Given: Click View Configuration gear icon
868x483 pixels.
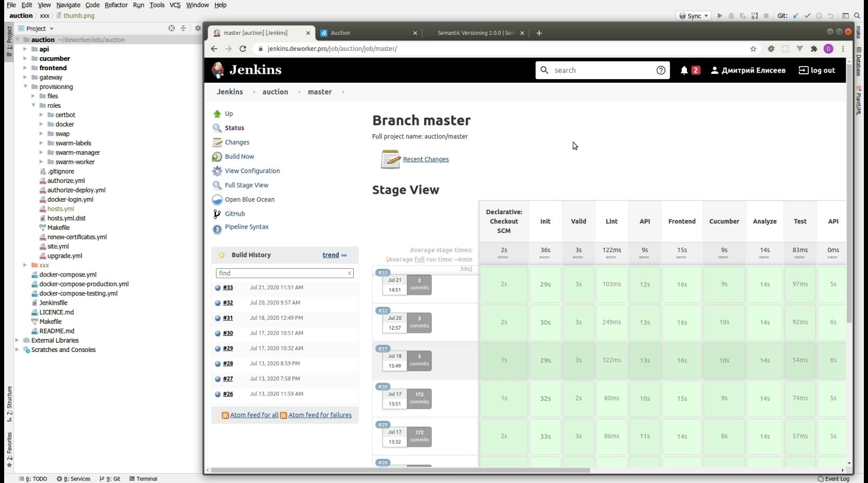Looking at the screenshot, I should 217,171.
